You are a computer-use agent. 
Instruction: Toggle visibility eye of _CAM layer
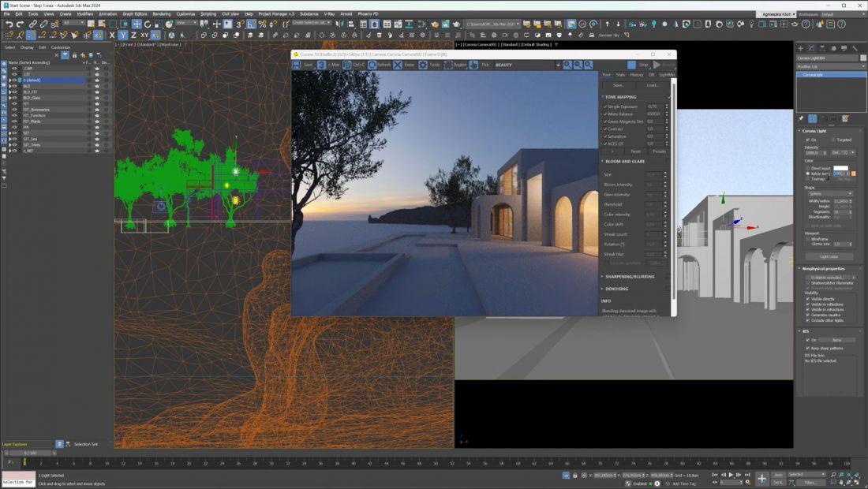pyautogui.click(x=15, y=69)
